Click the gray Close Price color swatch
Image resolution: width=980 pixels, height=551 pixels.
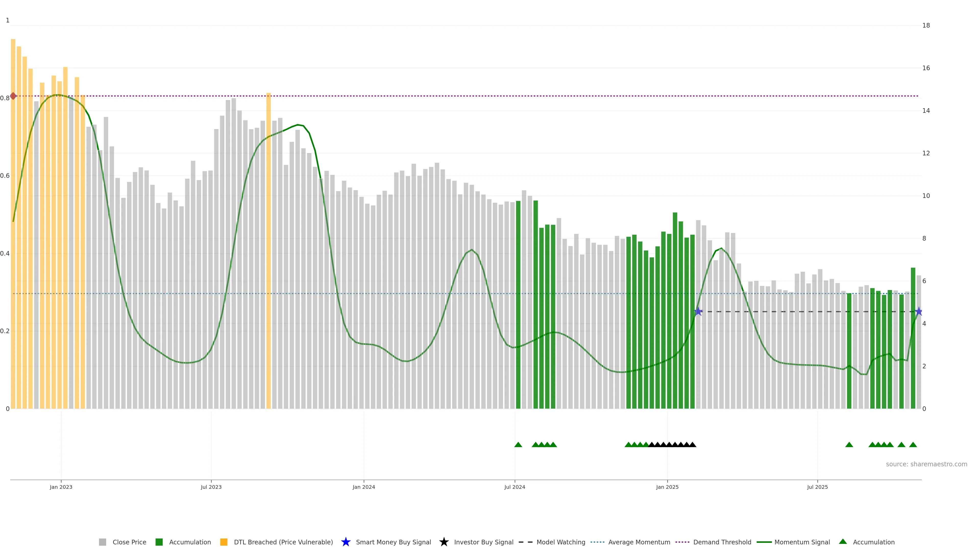103,542
